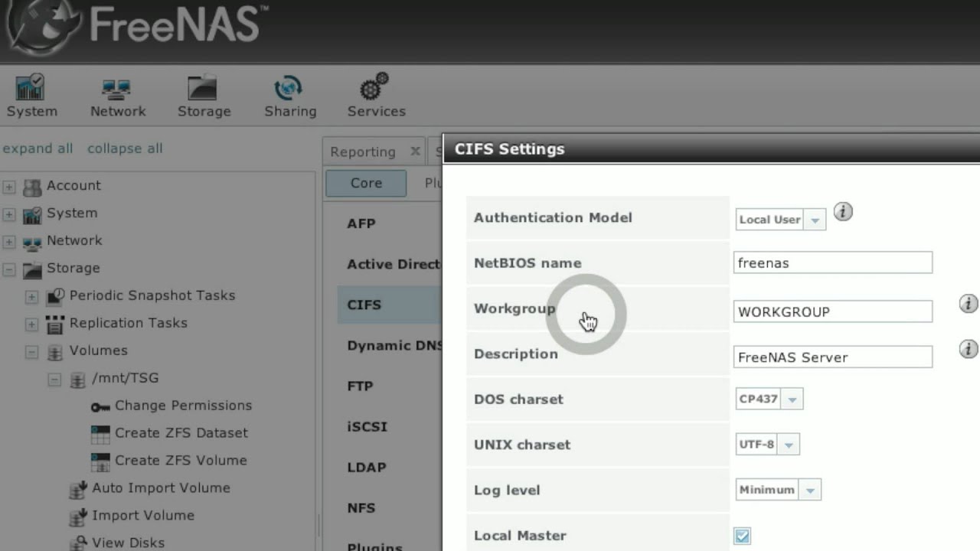
Task: Expand Replication Tasks node
Action: (x=31, y=324)
